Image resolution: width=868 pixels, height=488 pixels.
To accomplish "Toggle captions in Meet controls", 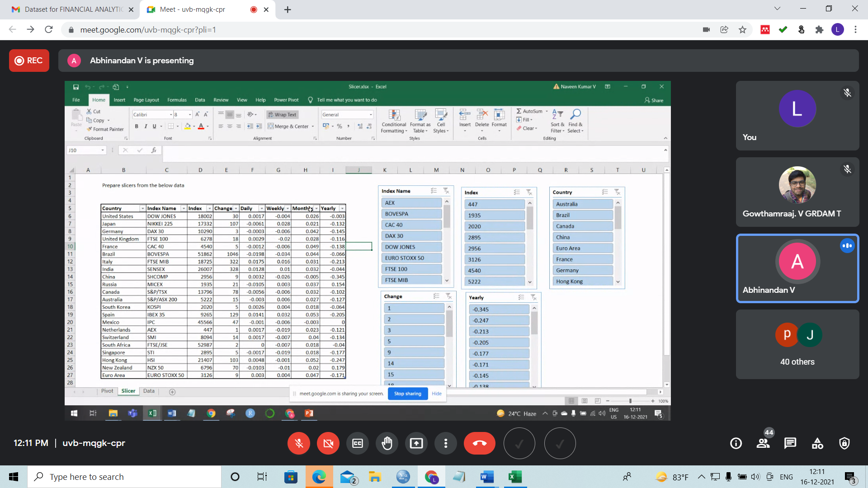I will coord(358,443).
